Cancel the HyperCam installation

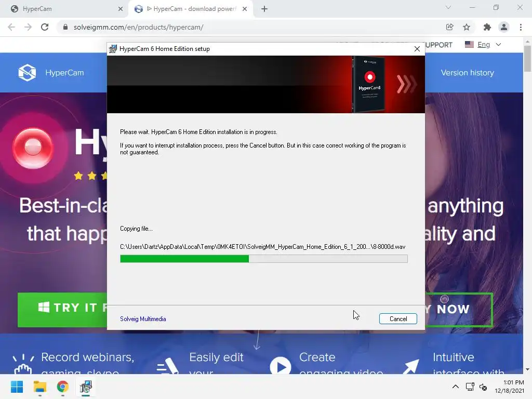(x=397, y=318)
